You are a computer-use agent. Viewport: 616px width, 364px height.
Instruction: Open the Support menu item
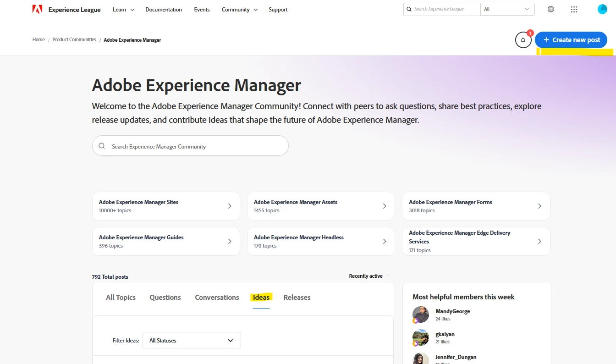tap(278, 9)
